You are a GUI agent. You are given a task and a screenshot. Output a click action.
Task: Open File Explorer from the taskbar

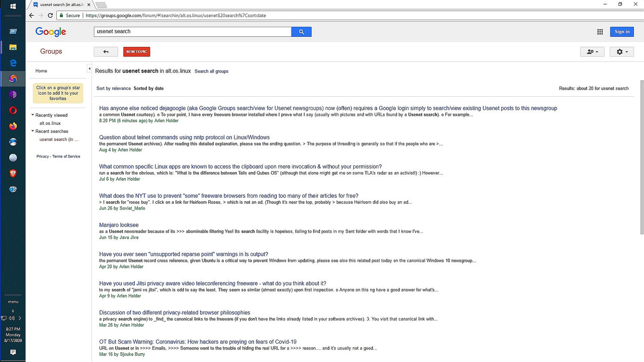[13, 47]
